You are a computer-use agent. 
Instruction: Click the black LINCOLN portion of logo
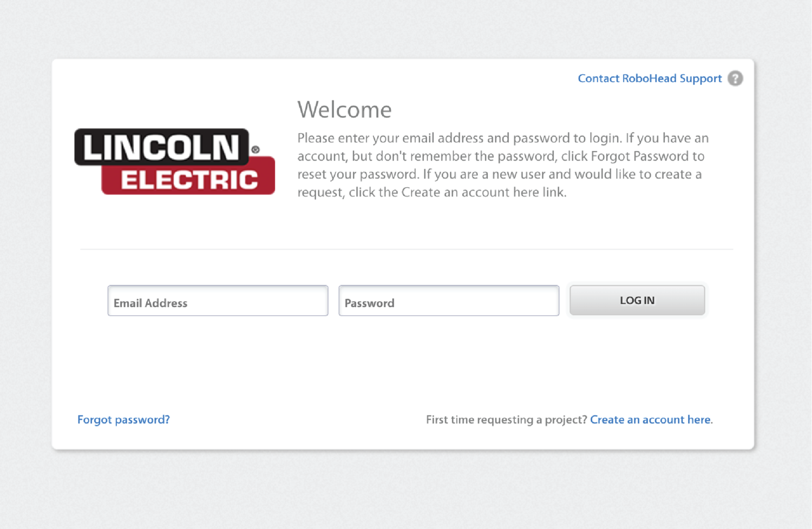coord(161,147)
